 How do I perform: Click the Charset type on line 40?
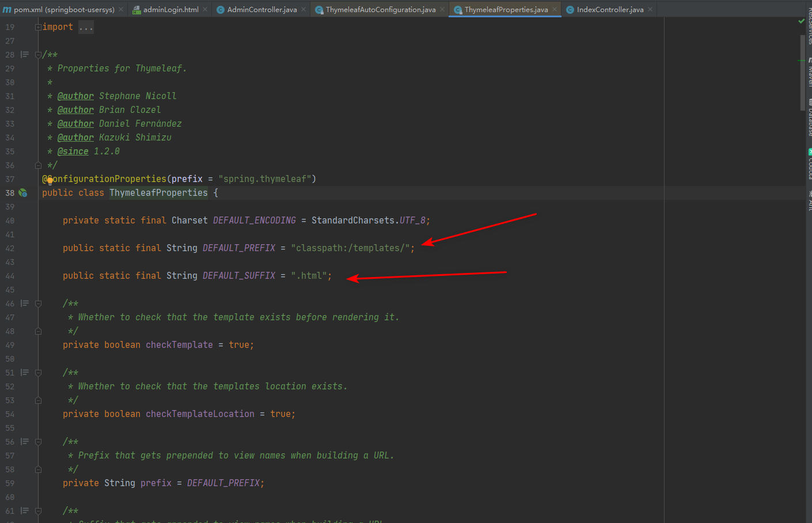(189, 221)
